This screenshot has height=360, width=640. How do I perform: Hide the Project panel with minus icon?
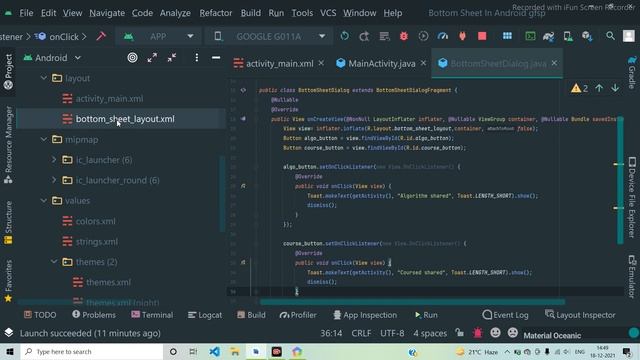216,58
